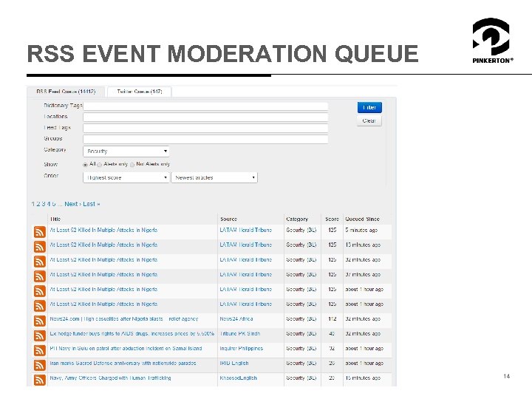Viewport: 532px width, 399px height.
Task: Open Nigeria attacks article queued 37 minutes ago
Action: click(103, 274)
